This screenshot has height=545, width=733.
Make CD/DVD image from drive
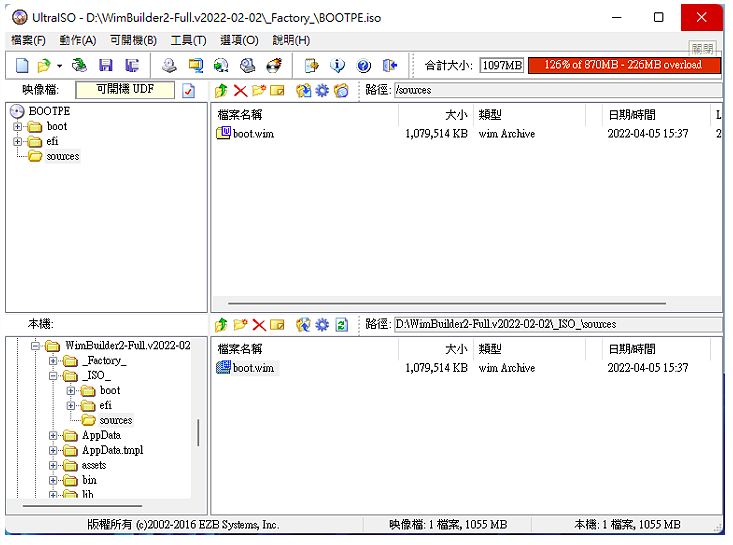[x=169, y=65]
